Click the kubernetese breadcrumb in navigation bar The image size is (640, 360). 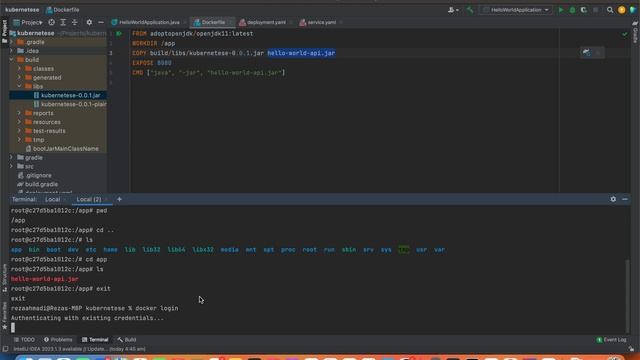[22, 10]
